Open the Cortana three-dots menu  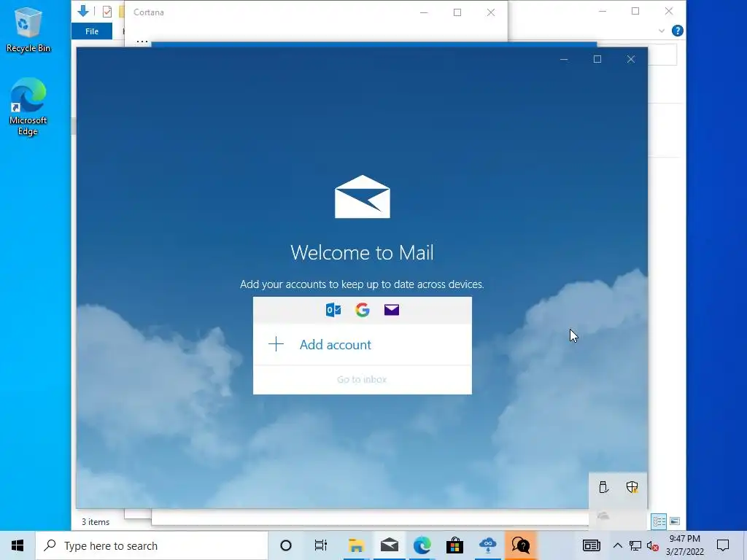[x=142, y=41]
